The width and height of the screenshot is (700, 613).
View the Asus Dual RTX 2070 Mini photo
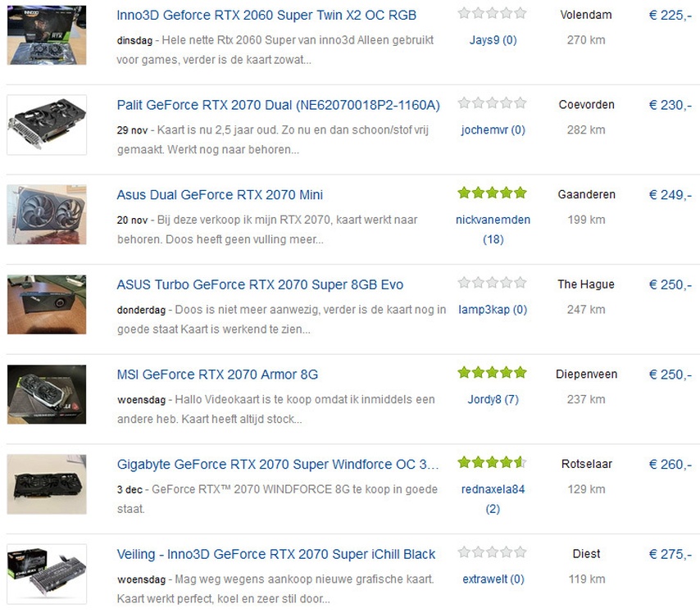click(x=47, y=215)
